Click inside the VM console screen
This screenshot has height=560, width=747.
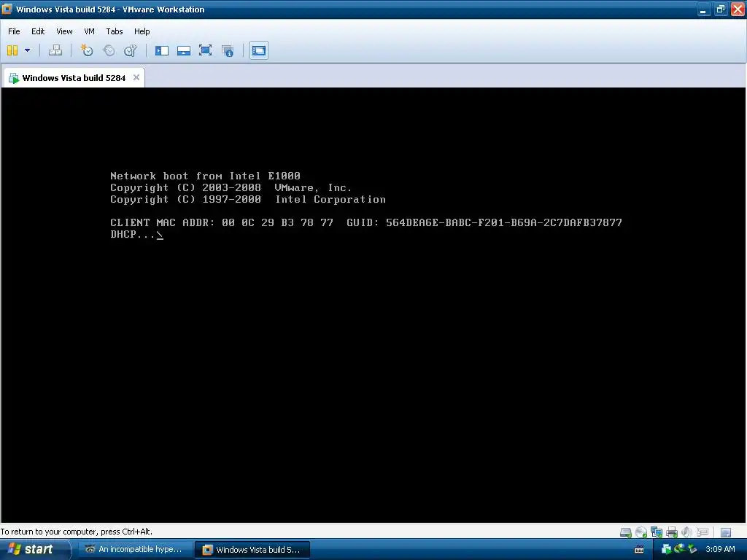click(x=373, y=305)
